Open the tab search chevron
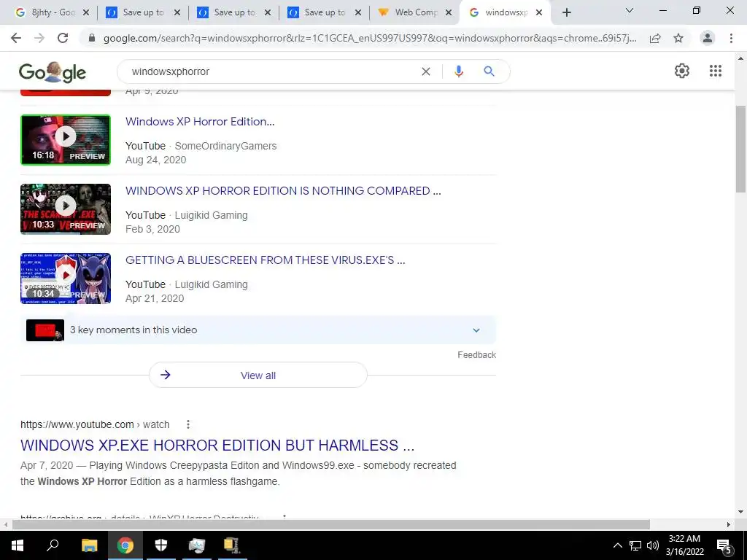 pos(630,10)
